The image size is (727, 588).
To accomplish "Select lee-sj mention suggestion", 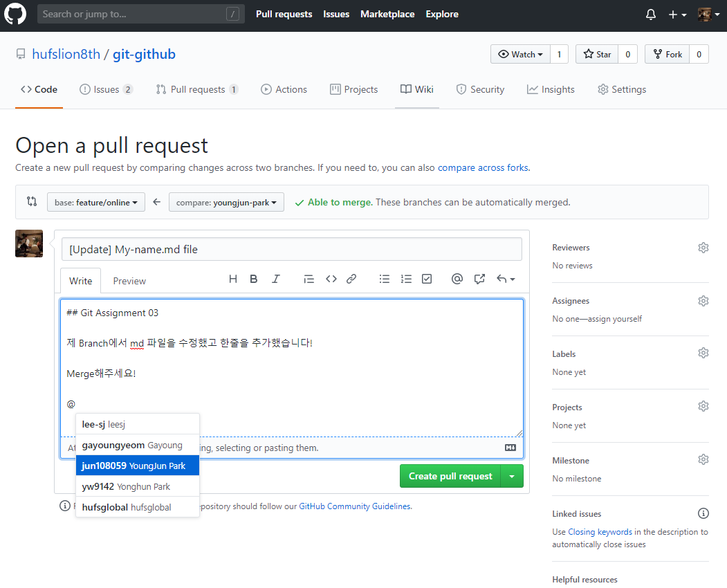I will pyautogui.click(x=138, y=424).
